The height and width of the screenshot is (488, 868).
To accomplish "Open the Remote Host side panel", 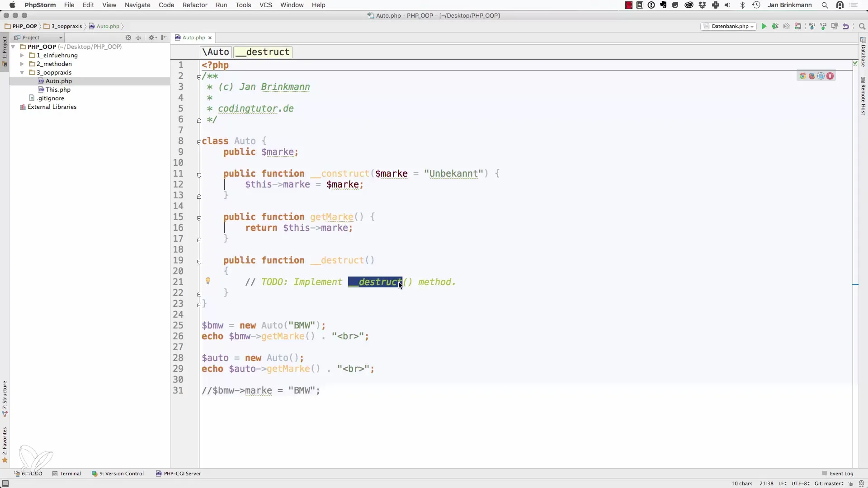I will (863, 96).
